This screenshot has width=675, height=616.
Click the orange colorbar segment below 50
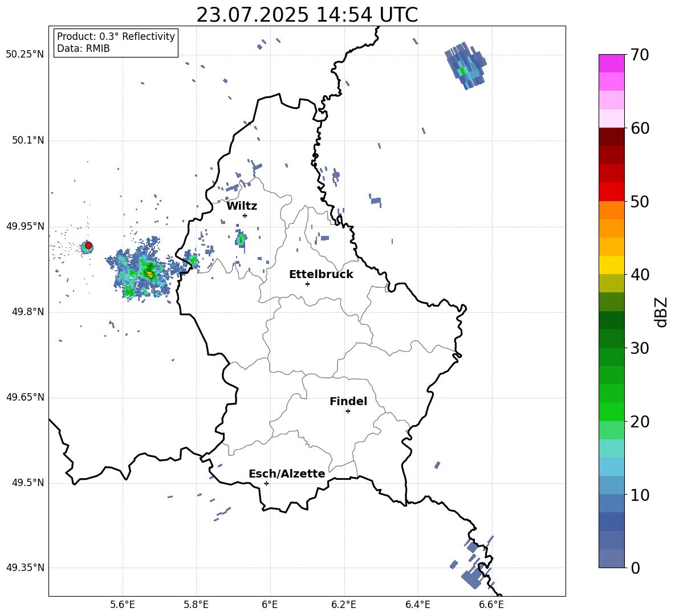[x=612, y=210]
